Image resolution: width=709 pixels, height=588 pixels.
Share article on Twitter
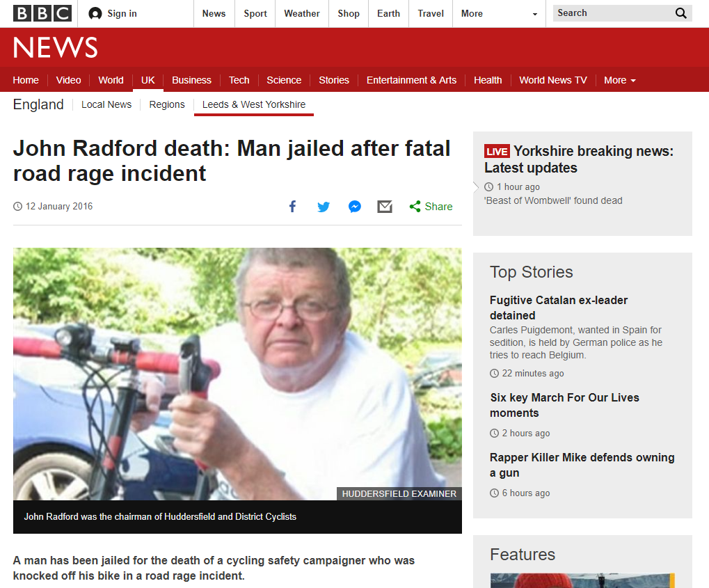click(324, 207)
